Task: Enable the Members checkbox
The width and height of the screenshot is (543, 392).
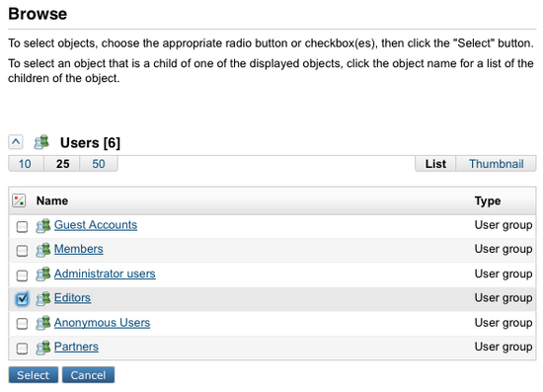Action: 22,251
